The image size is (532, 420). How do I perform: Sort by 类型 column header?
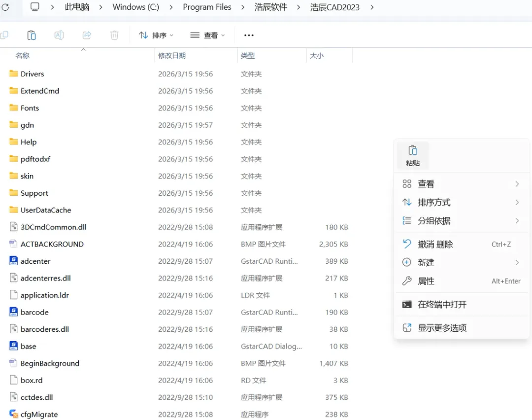(x=248, y=55)
